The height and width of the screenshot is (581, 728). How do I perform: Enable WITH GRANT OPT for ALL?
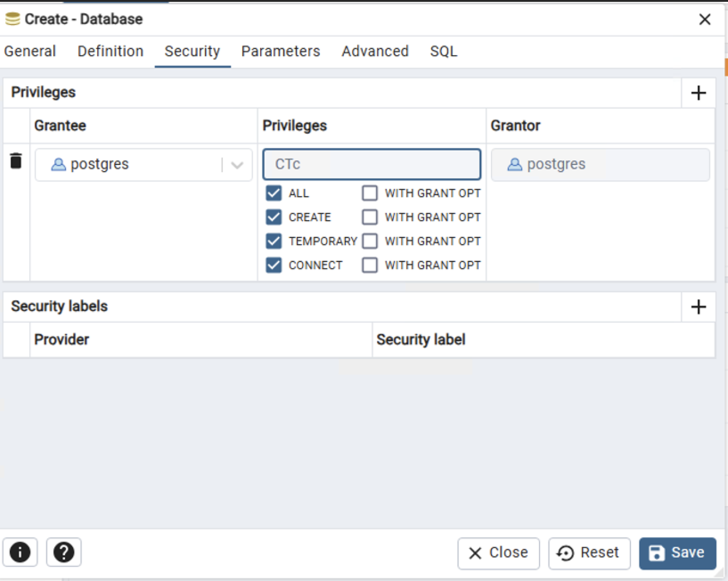point(370,193)
